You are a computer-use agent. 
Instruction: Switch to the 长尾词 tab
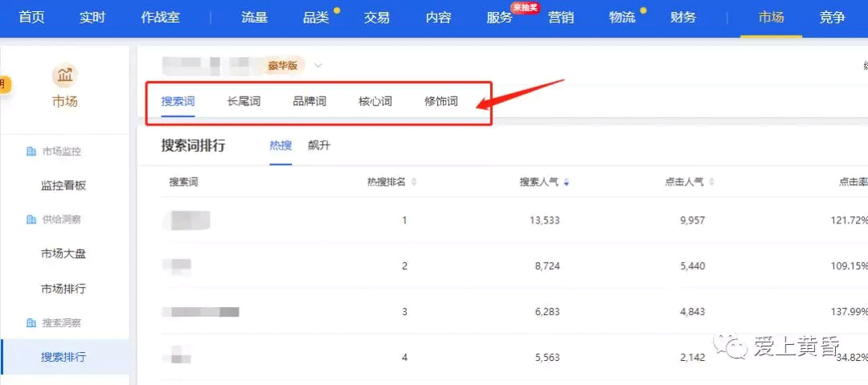[x=244, y=101]
